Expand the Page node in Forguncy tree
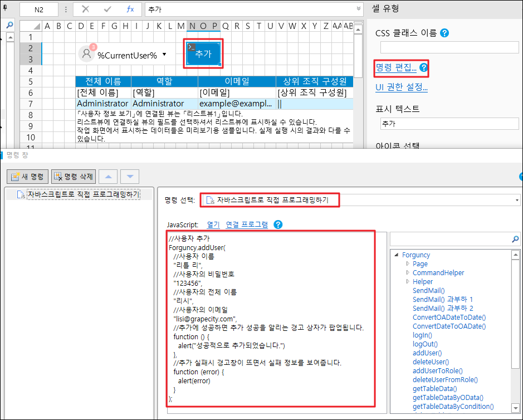This screenshot has width=523, height=420. [408, 264]
